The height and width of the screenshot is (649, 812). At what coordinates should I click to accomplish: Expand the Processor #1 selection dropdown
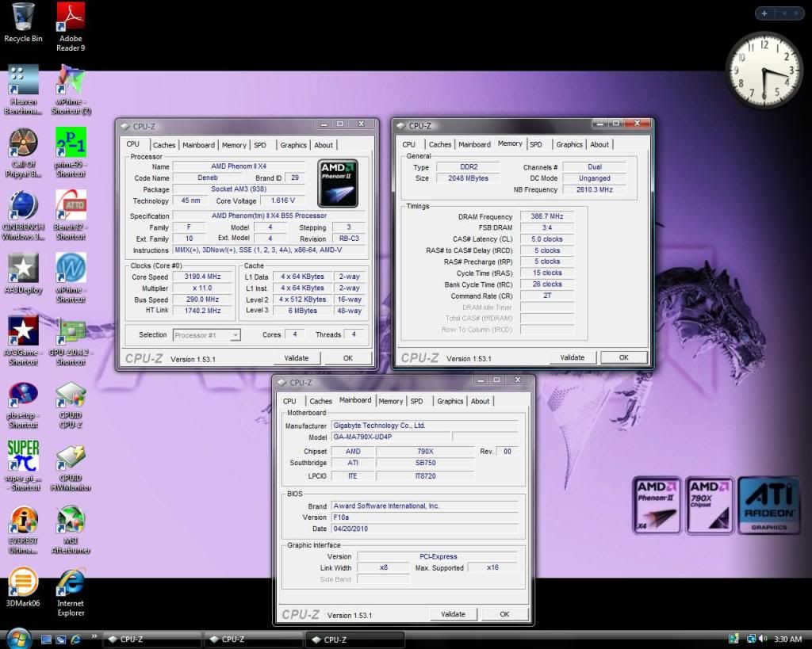(236, 335)
